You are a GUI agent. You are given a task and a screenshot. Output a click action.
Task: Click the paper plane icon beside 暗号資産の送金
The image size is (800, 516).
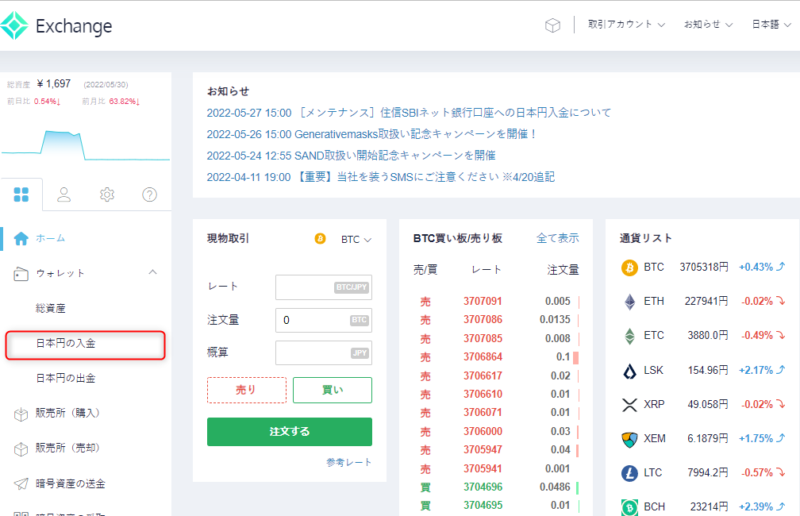pyautogui.click(x=21, y=484)
